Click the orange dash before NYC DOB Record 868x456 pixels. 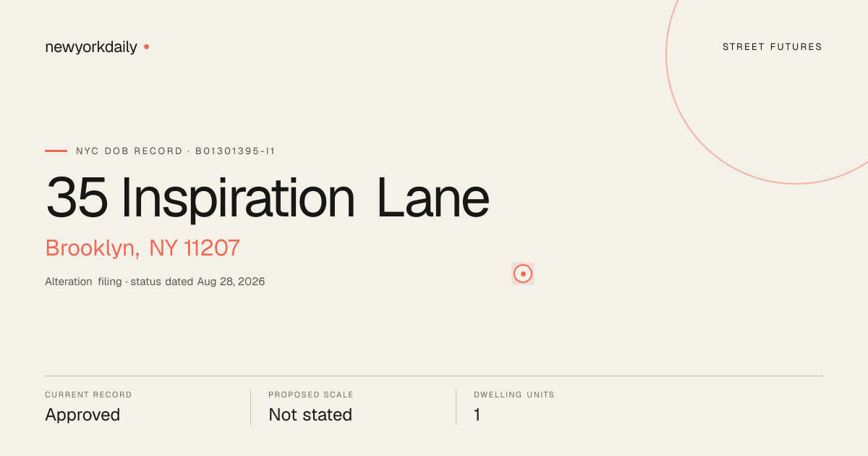coord(56,151)
